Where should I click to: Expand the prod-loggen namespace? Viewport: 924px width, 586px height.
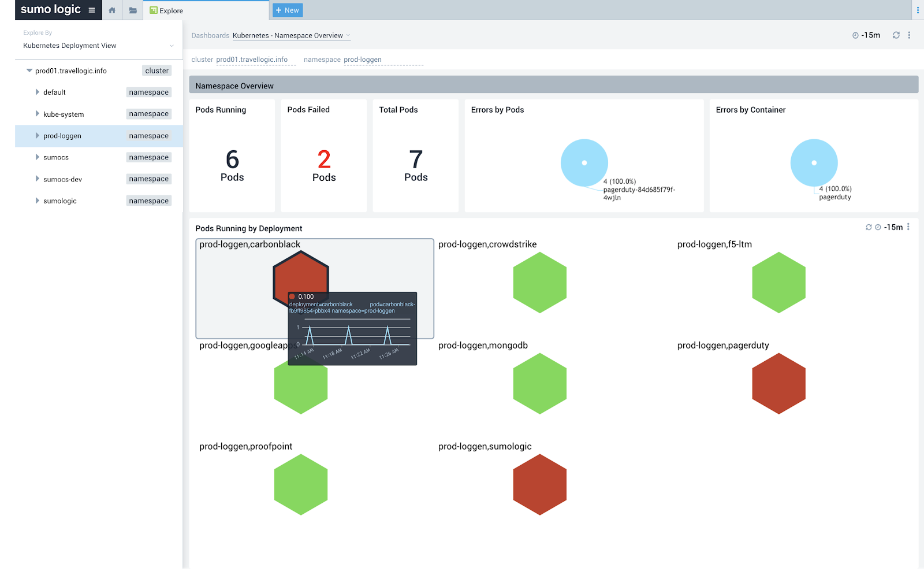tap(38, 136)
